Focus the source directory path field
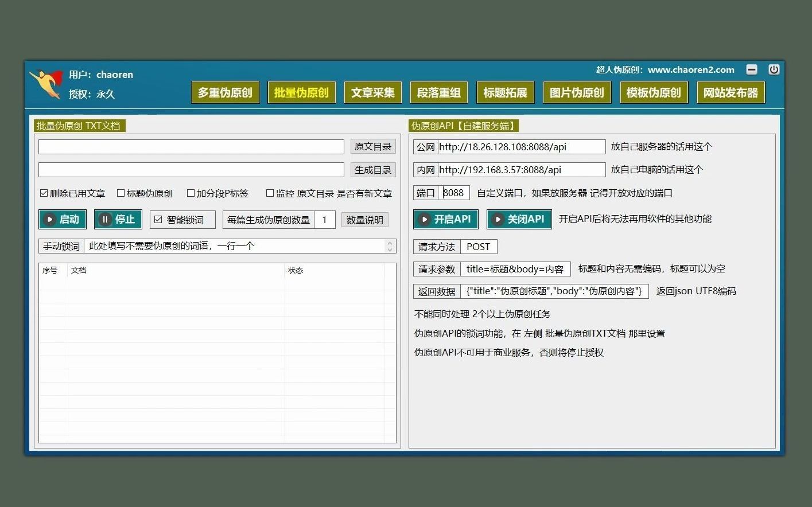 (191, 146)
